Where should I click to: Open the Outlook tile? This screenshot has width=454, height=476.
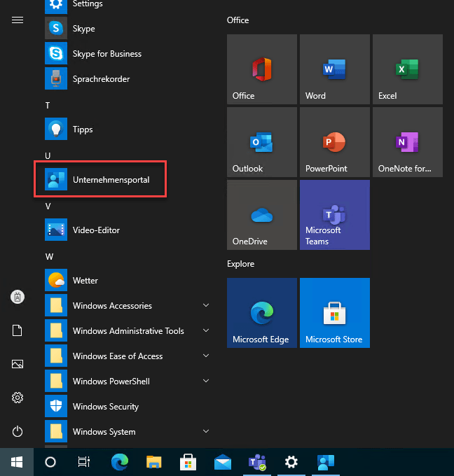point(261,142)
